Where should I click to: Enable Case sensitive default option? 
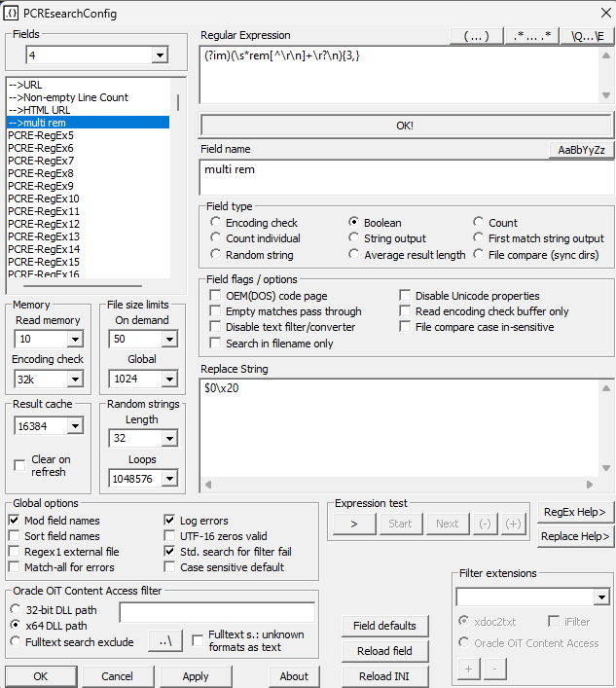tap(169, 567)
